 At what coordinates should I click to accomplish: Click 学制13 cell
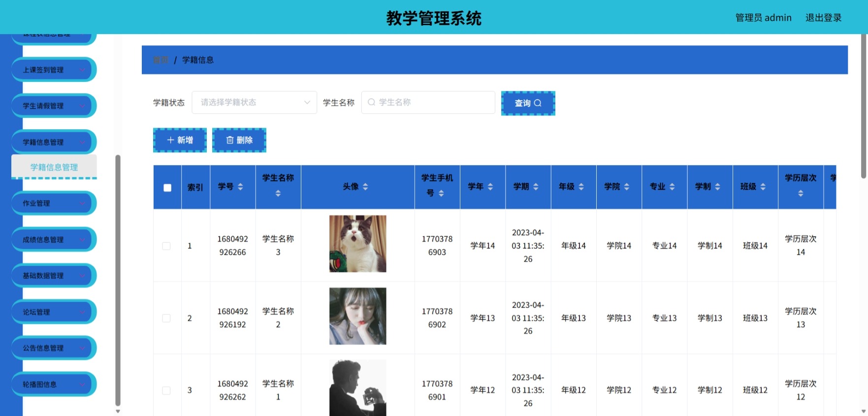(x=709, y=318)
